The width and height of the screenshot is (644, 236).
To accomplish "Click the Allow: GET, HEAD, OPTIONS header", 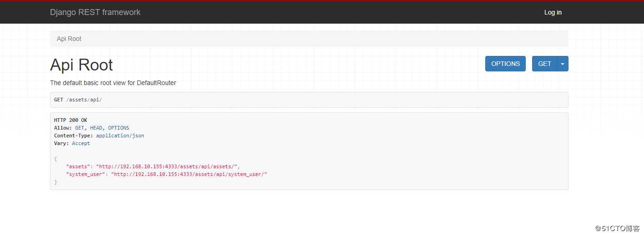I will click(91, 128).
